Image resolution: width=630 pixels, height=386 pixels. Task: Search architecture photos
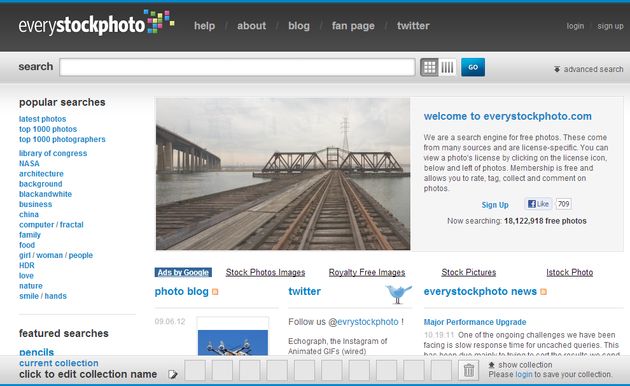[41, 174]
